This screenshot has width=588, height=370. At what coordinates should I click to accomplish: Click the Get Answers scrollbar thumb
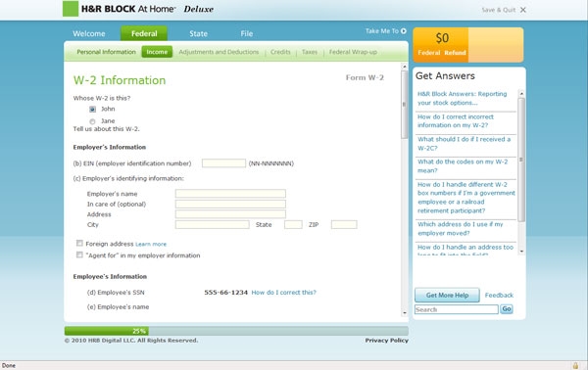tap(521, 160)
